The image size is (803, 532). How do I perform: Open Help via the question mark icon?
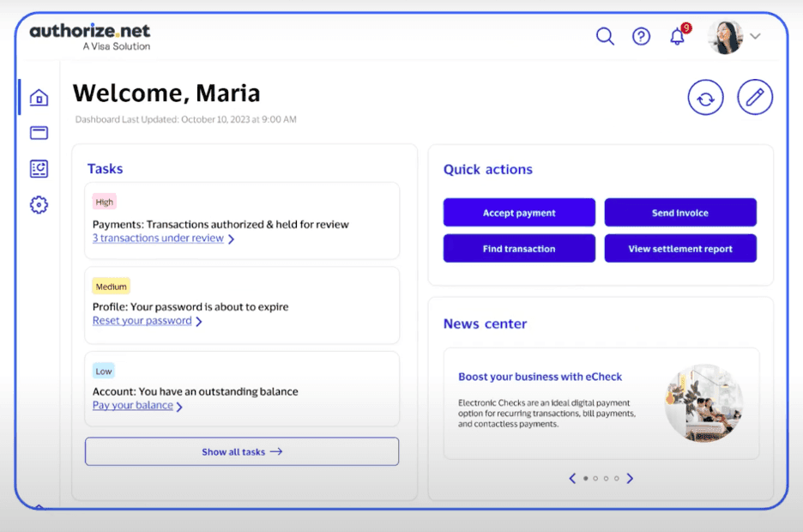pyautogui.click(x=641, y=36)
